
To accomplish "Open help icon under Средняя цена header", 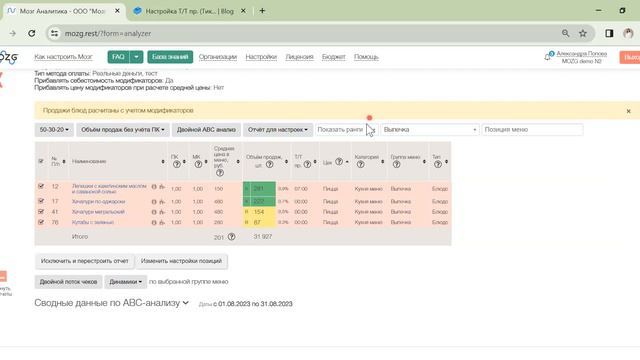I will [220, 173].
